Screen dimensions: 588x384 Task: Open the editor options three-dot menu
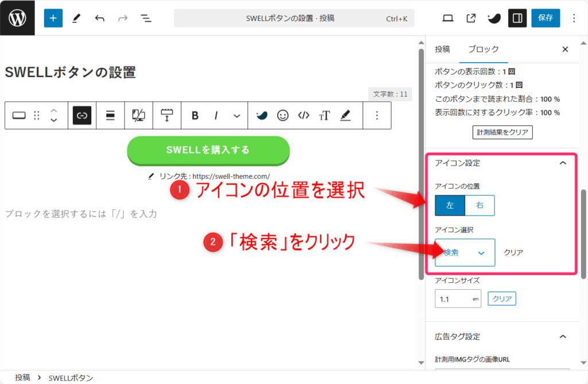574,18
